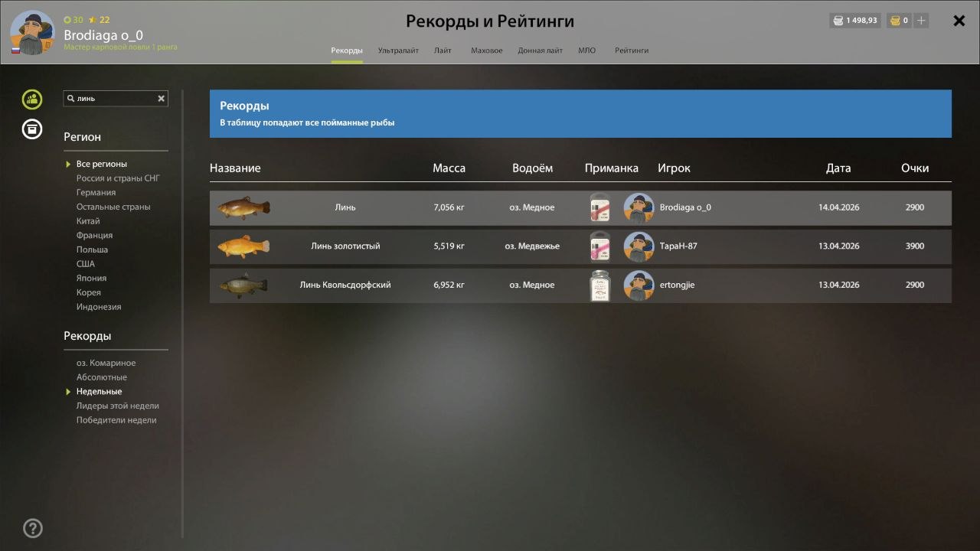Screen dimensions: 980x551
Task: Choose Победители недели records option
Action: pos(116,420)
